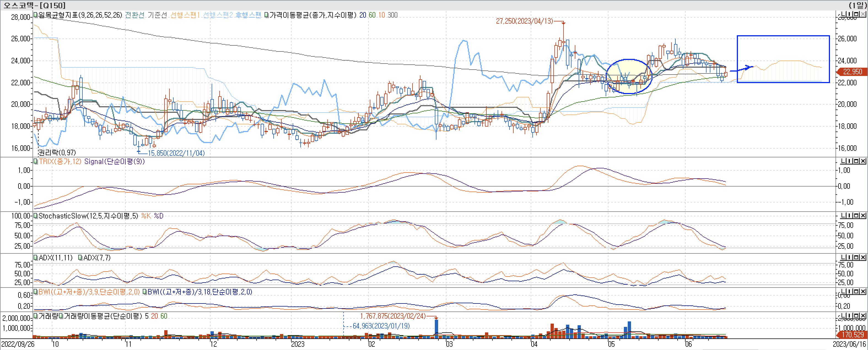The height and width of the screenshot is (350, 868).
Task: Click the 27,250(2023/04/13) high price marker
Action: pyautogui.click(x=524, y=21)
